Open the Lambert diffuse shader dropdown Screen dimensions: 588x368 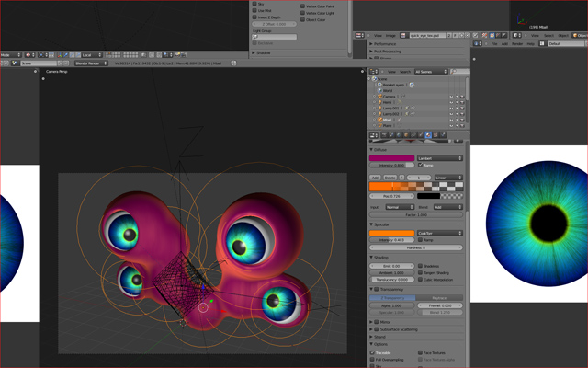(x=440, y=157)
